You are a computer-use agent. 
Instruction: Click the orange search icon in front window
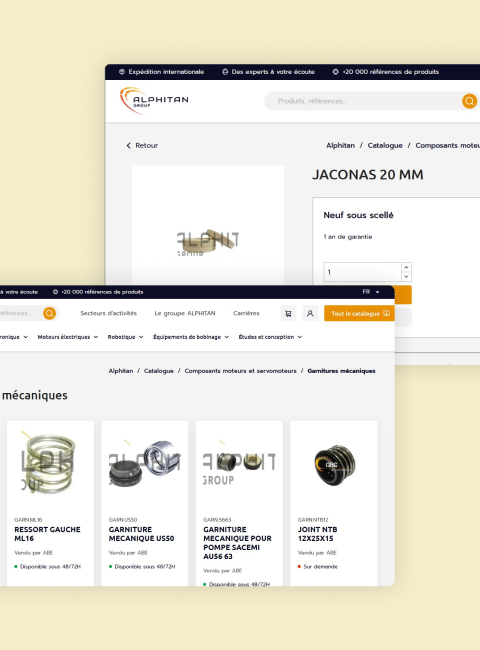pos(49,313)
